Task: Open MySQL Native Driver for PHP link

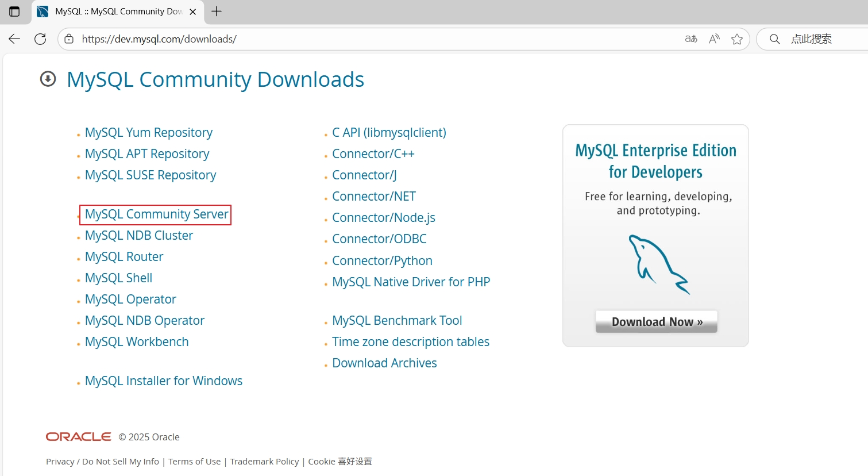Action: point(411,282)
